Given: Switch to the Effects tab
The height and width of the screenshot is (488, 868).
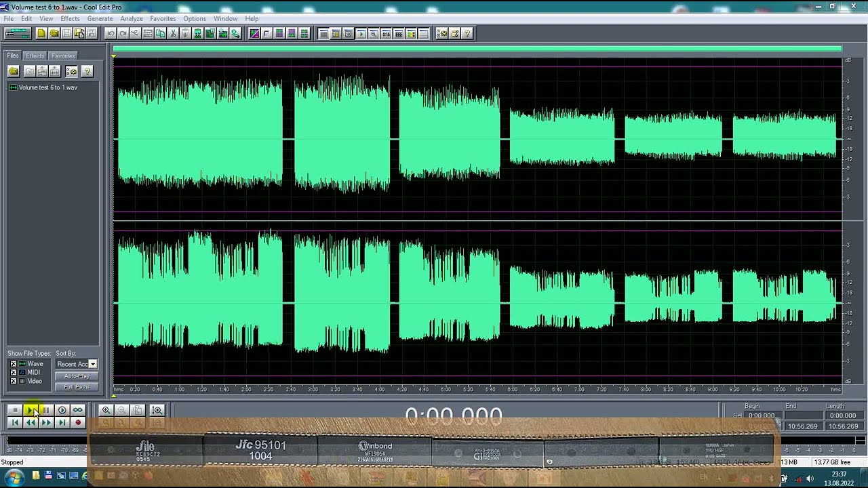Looking at the screenshot, I should click(x=35, y=56).
